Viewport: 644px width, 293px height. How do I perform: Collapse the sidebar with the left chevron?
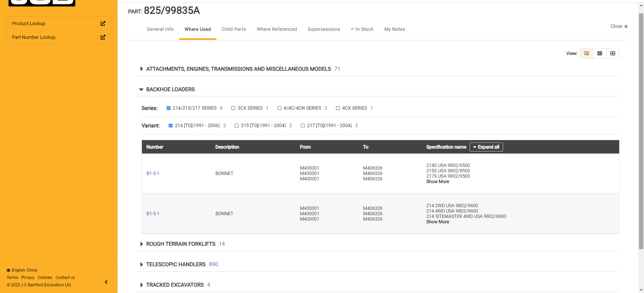106,282
